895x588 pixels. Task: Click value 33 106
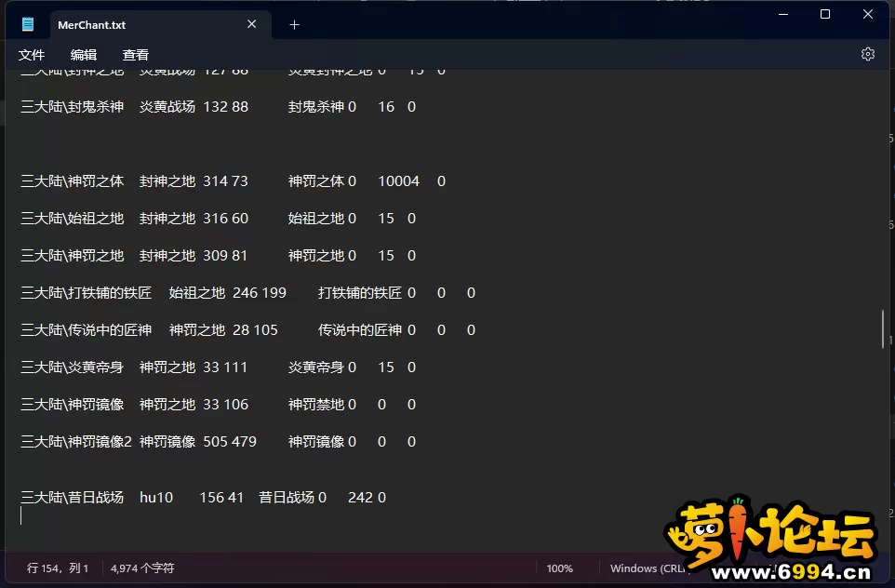226,404
